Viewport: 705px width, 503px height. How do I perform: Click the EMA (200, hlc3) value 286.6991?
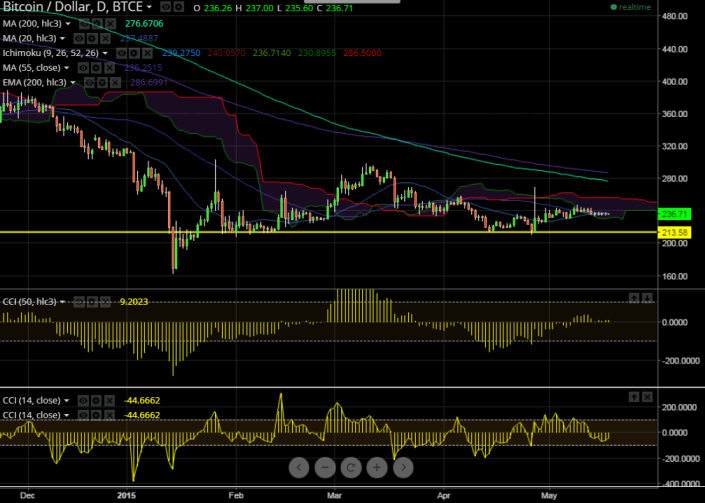pyautogui.click(x=149, y=83)
